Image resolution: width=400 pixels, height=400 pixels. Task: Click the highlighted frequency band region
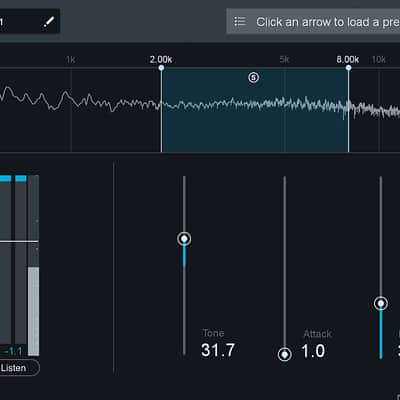[255, 110]
